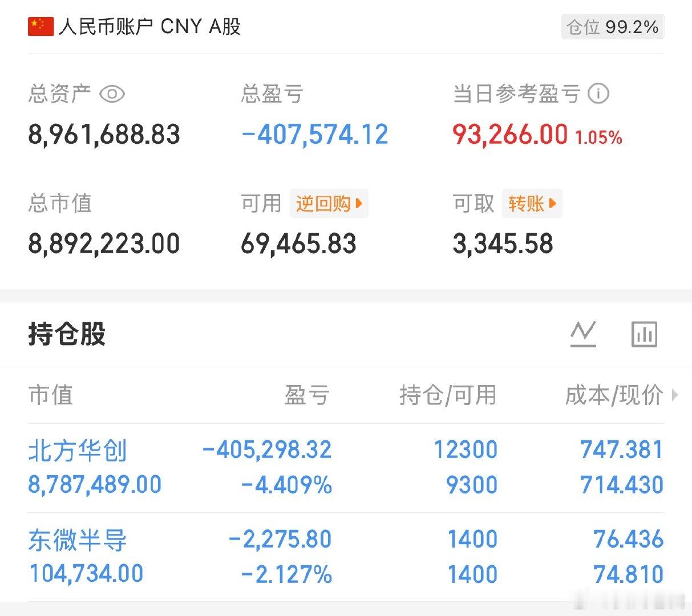This screenshot has width=692, height=616.
Task: Click 北方华创 position quantity 12300
Action: pyautogui.click(x=466, y=450)
